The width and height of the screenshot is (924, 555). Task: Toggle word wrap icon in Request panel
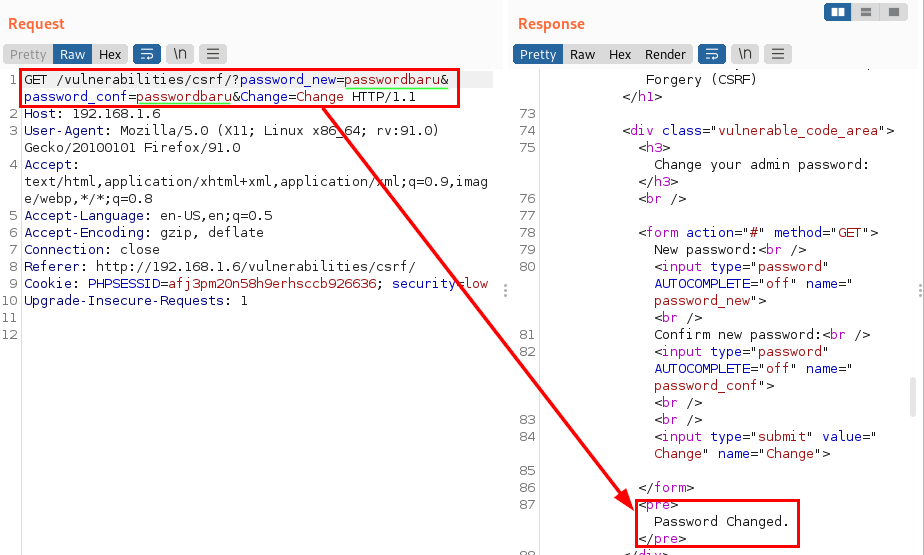pos(146,54)
